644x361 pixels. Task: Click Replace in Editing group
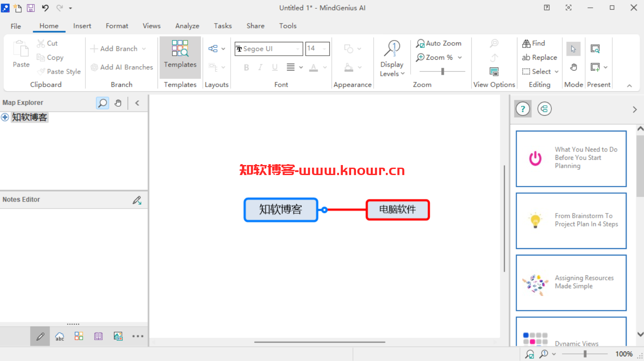click(x=540, y=57)
